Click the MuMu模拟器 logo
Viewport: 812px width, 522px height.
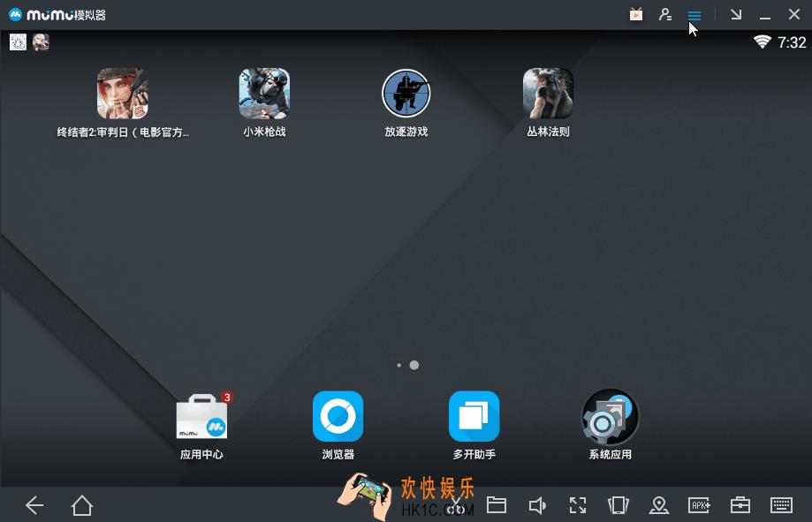(57, 14)
